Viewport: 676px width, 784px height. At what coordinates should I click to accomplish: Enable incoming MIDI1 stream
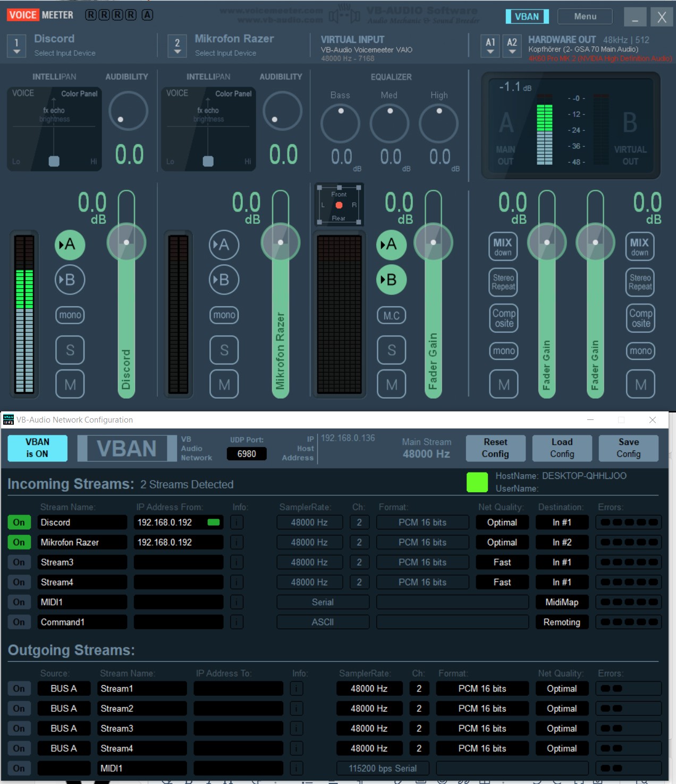tap(19, 602)
